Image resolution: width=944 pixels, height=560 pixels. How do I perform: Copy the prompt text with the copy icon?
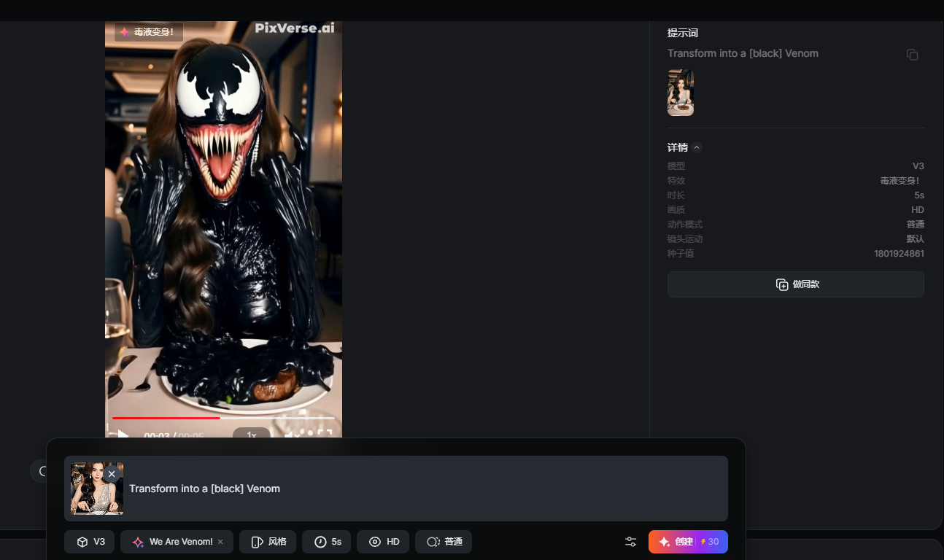pos(912,55)
